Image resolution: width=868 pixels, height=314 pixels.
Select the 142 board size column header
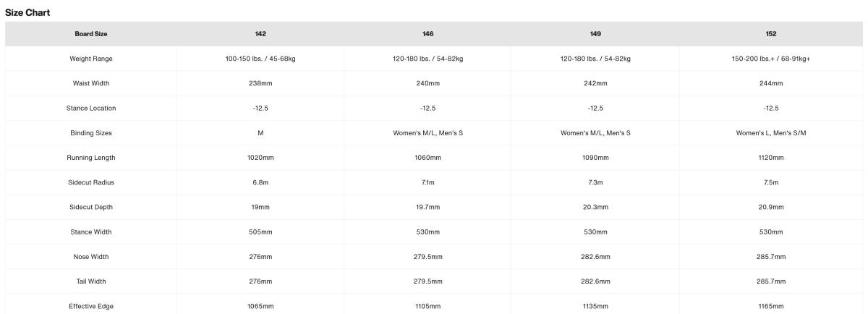(x=260, y=34)
